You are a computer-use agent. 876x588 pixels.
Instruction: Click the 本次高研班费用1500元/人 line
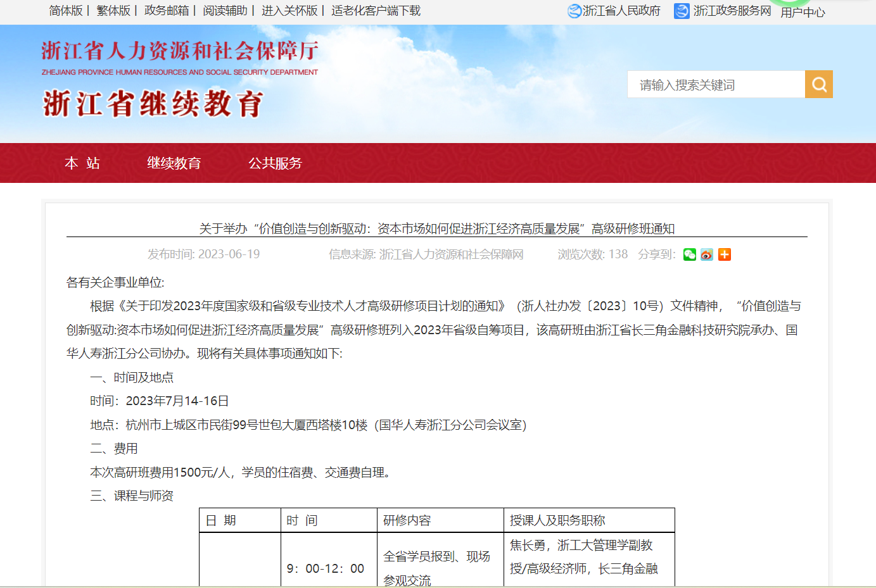pos(241,472)
